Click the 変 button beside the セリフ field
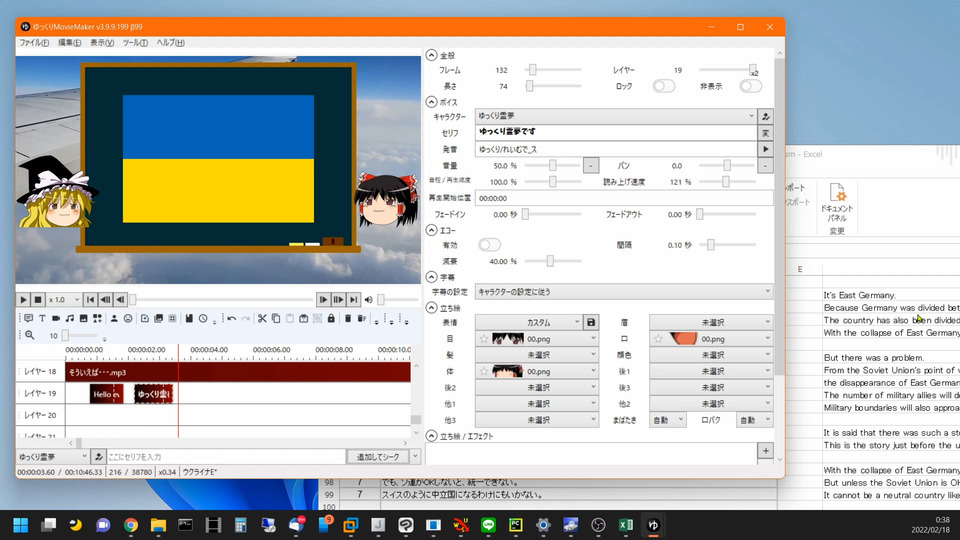 [x=765, y=133]
